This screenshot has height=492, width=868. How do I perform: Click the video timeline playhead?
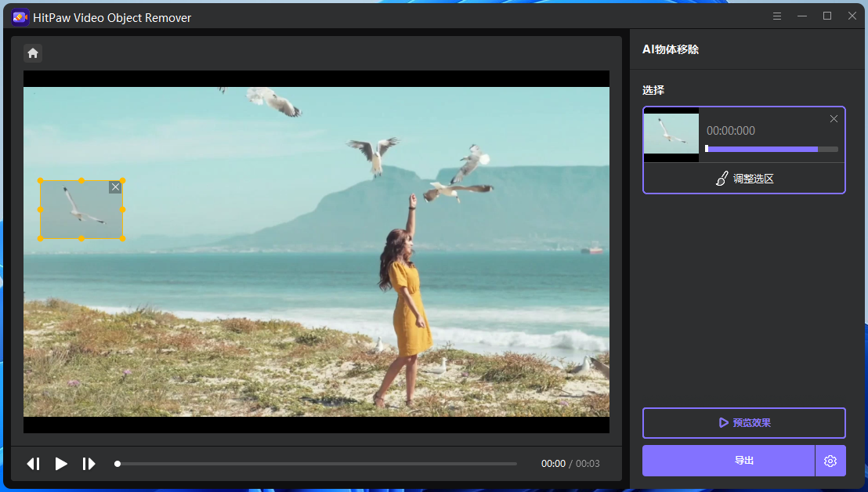(118, 464)
